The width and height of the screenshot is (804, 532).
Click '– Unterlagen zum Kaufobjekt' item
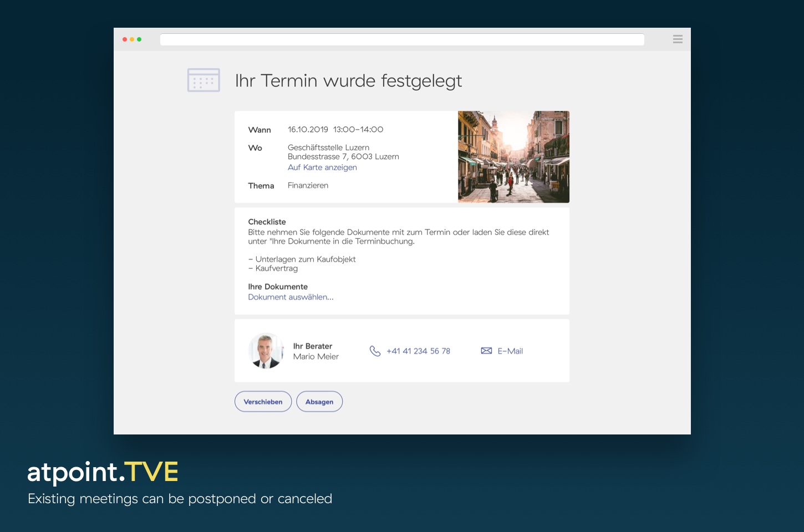(302, 259)
